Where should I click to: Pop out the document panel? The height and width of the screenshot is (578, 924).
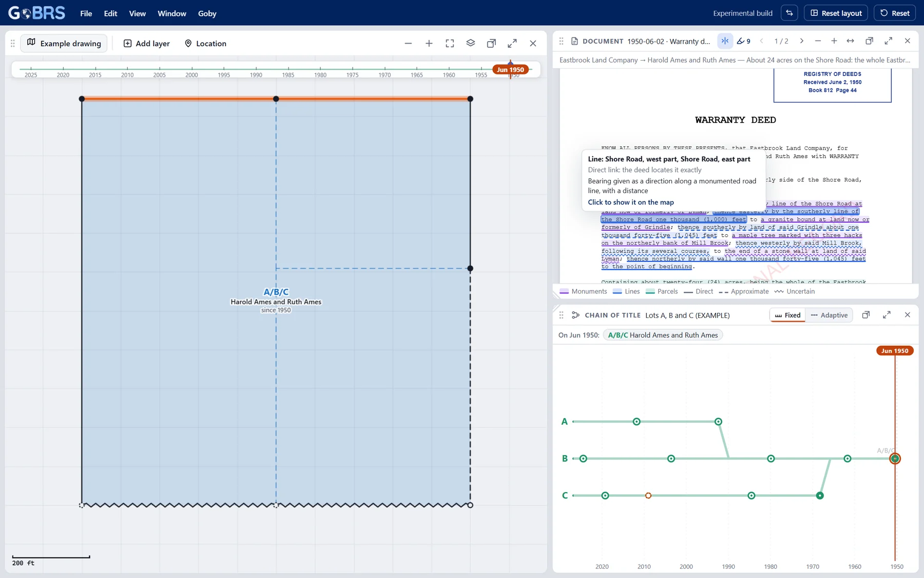tap(869, 41)
